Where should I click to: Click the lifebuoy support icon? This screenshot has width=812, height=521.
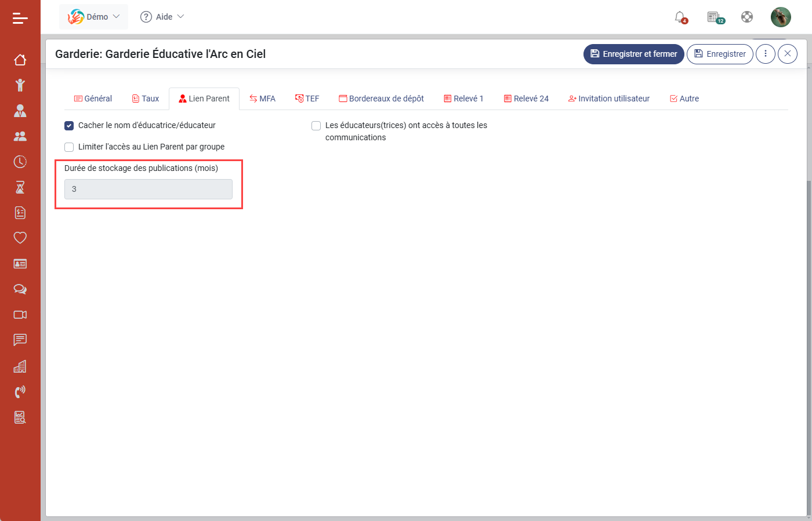coord(747,17)
